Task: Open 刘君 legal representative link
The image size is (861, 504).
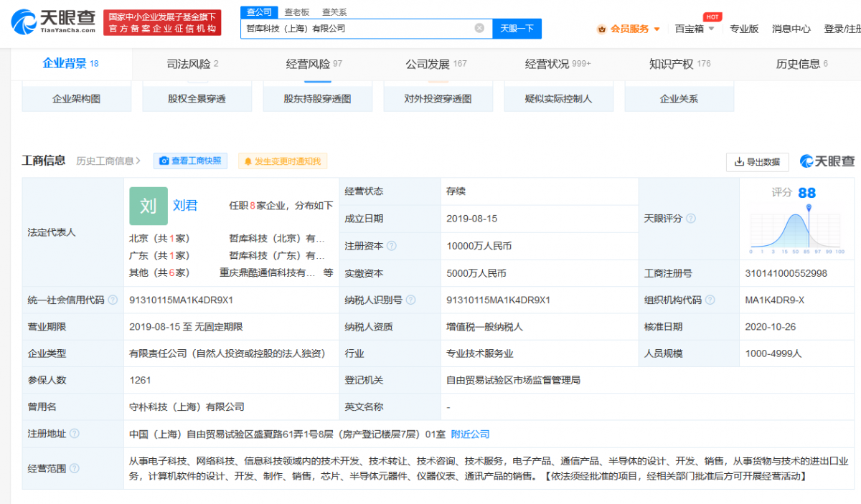Action: [x=185, y=205]
